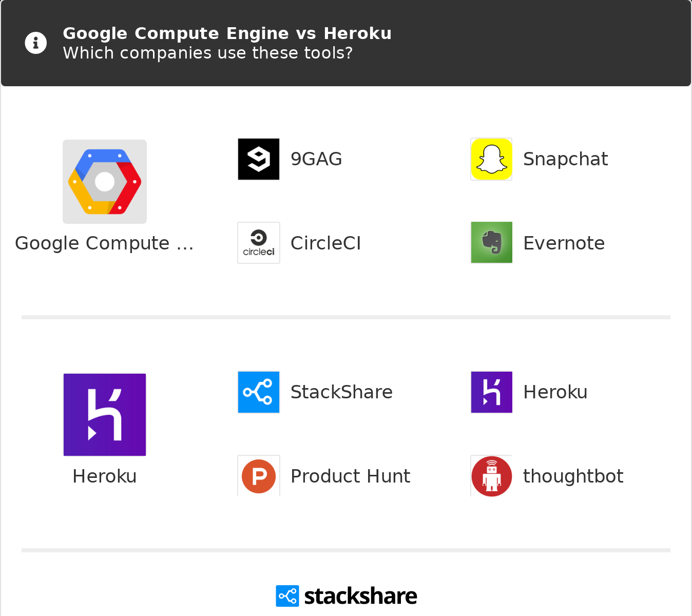Open the thoughtbot text link
692x616 pixels.
pos(573,476)
